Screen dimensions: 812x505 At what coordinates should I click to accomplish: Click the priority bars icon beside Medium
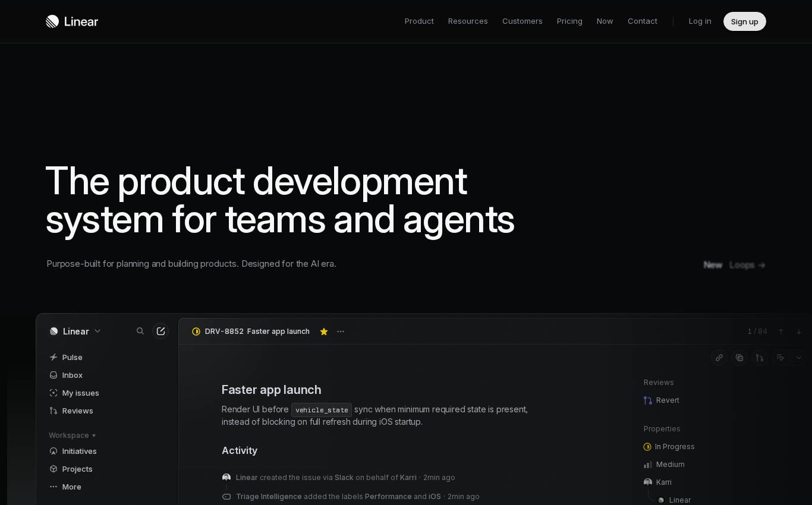tap(648, 465)
